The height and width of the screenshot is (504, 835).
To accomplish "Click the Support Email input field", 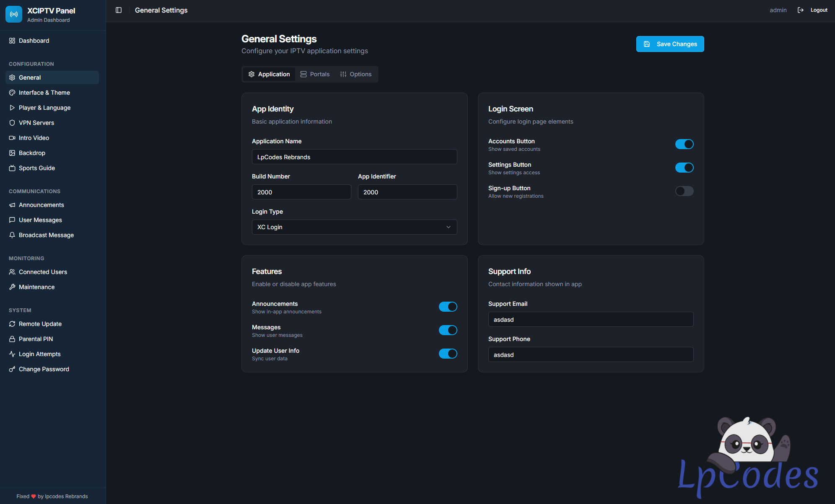I will [591, 320].
